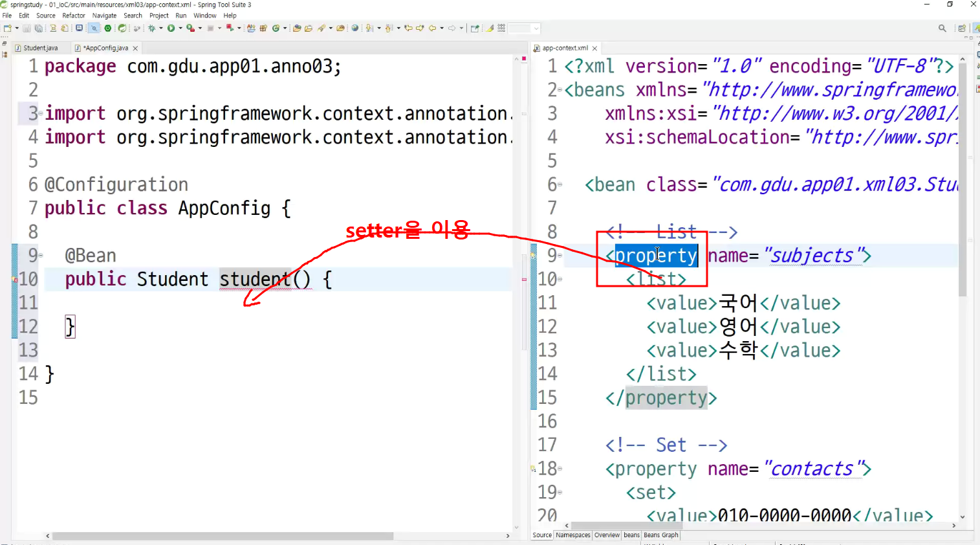This screenshot has width=980, height=545.
Task: Toggle Mark Occurrences highlighter icon
Action: pos(490,28)
